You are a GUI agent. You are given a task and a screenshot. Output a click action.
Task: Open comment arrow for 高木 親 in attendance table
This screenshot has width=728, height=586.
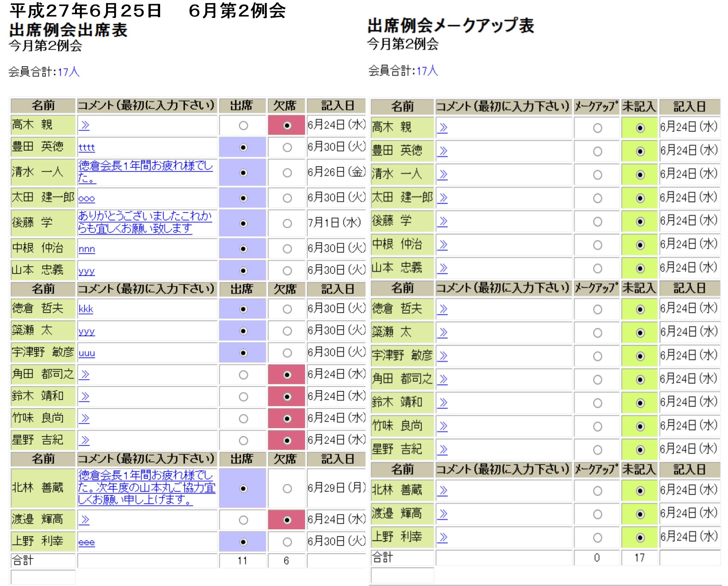(84, 125)
